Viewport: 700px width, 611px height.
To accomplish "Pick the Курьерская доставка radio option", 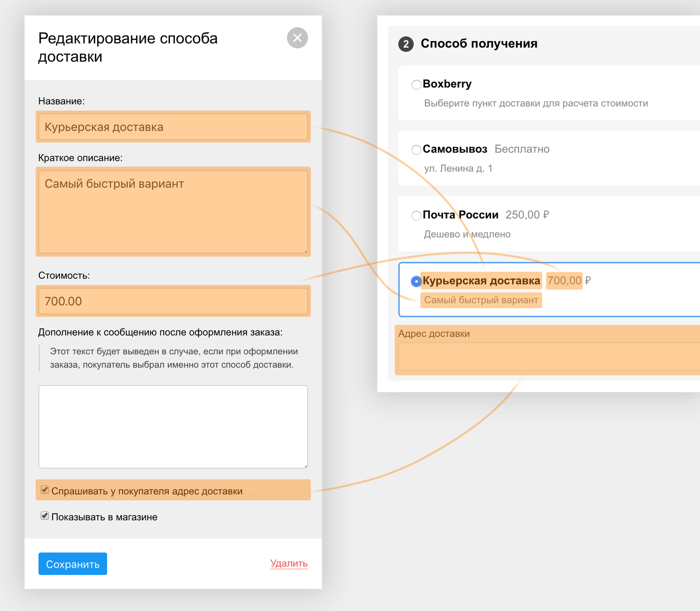I will tap(416, 281).
